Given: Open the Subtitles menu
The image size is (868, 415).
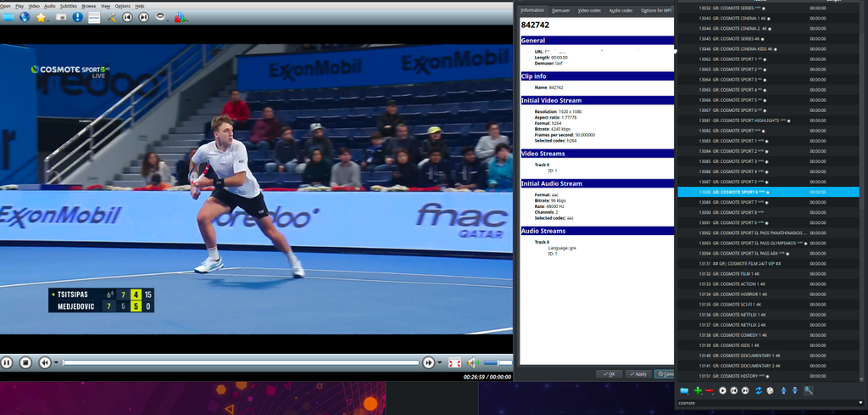Looking at the screenshot, I should 69,6.
